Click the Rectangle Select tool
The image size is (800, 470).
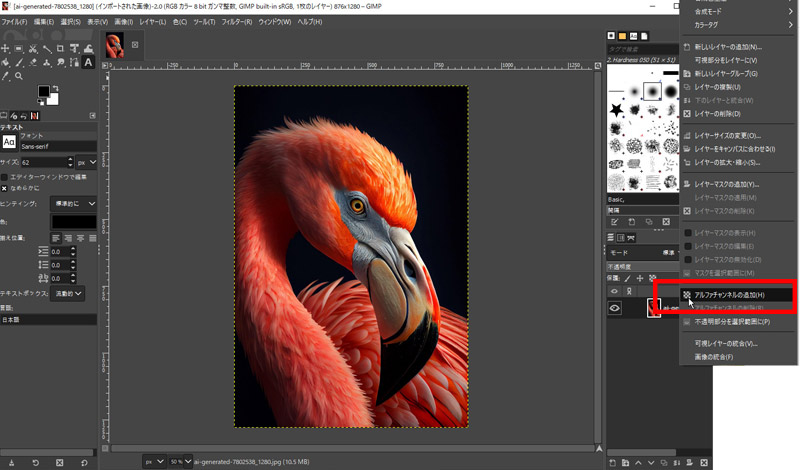(20, 48)
